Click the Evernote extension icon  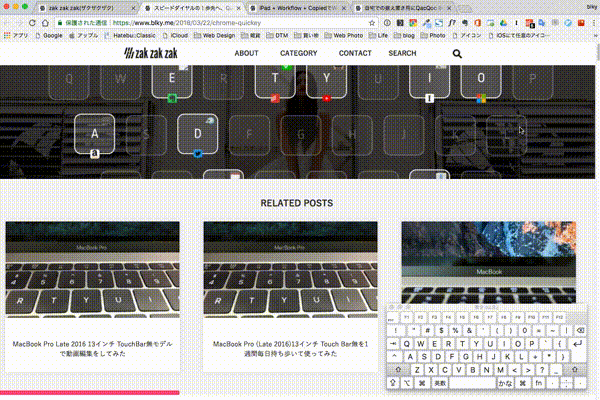[465, 23]
